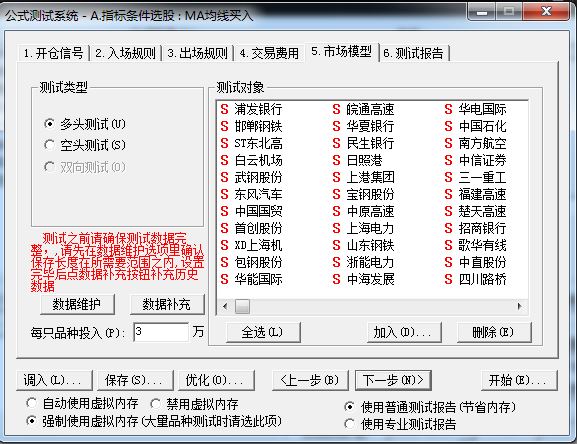Image resolution: width=577 pixels, height=444 pixels.
Task: Start test with 开始(E)... button
Action: (x=519, y=380)
